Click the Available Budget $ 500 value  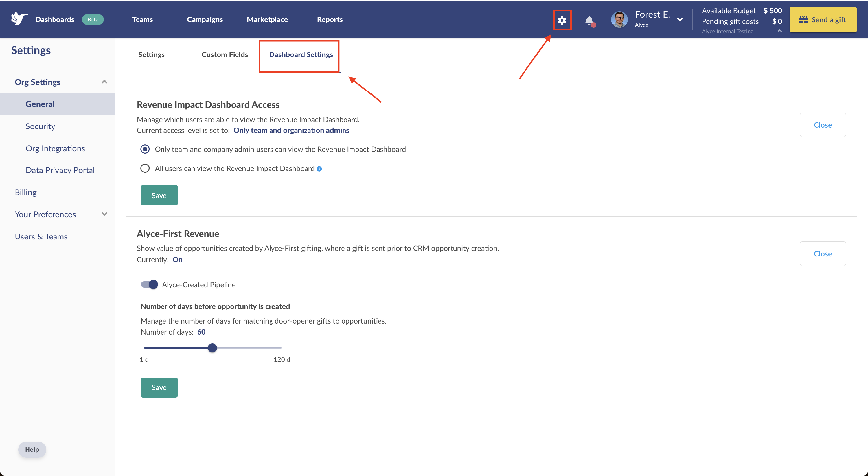[x=773, y=10]
